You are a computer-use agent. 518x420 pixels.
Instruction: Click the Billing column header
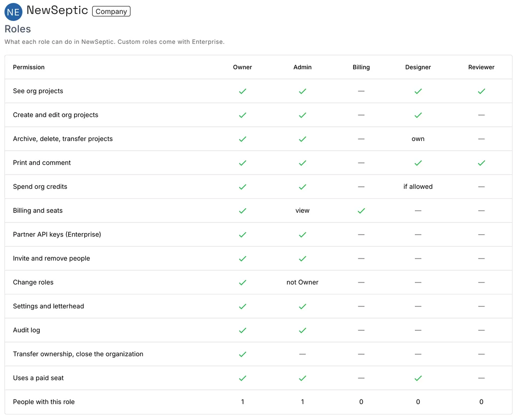click(x=361, y=67)
